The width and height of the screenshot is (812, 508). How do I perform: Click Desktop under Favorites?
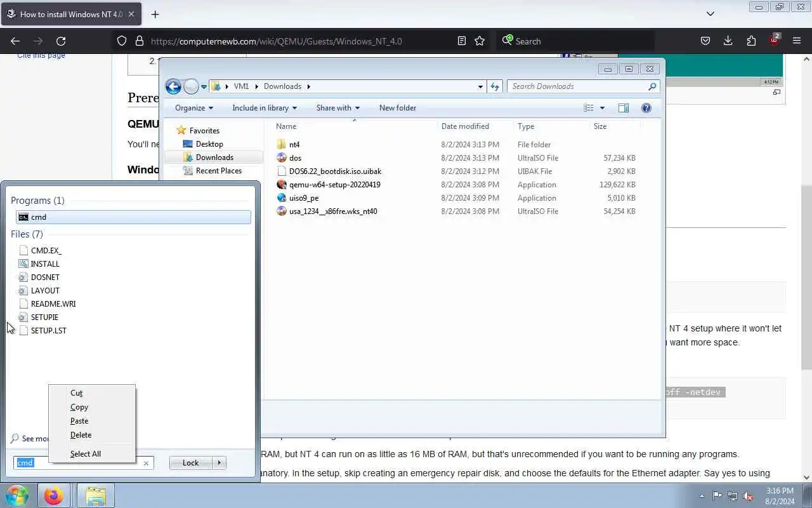[x=209, y=144]
